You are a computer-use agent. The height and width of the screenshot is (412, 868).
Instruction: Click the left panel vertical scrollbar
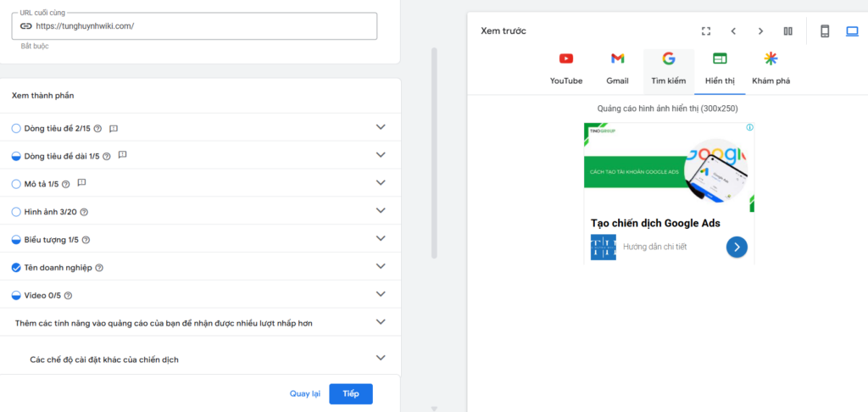click(434, 153)
